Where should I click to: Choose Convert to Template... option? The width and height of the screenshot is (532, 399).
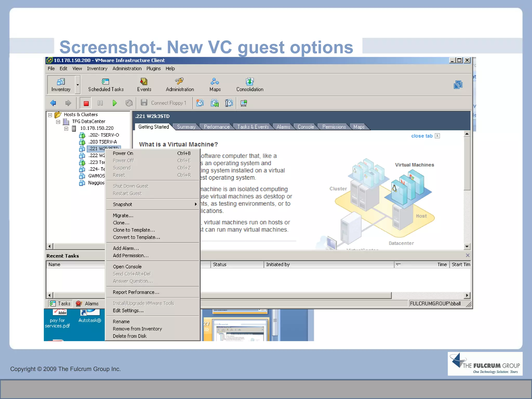pos(153,237)
